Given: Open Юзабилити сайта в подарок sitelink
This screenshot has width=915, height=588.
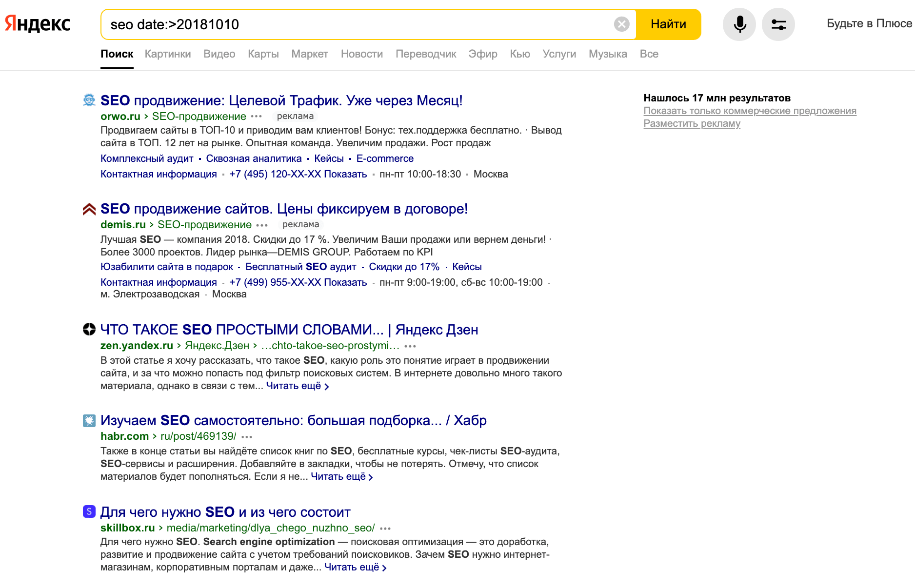Looking at the screenshot, I should [x=167, y=267].
